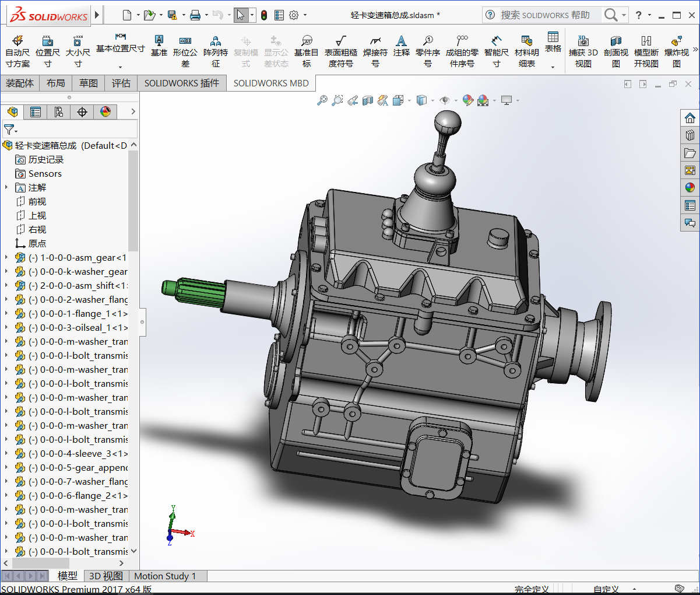Switch to the DisplayManager color ball tab
This screenshot has width=700, height=595.
click(105, 111)
